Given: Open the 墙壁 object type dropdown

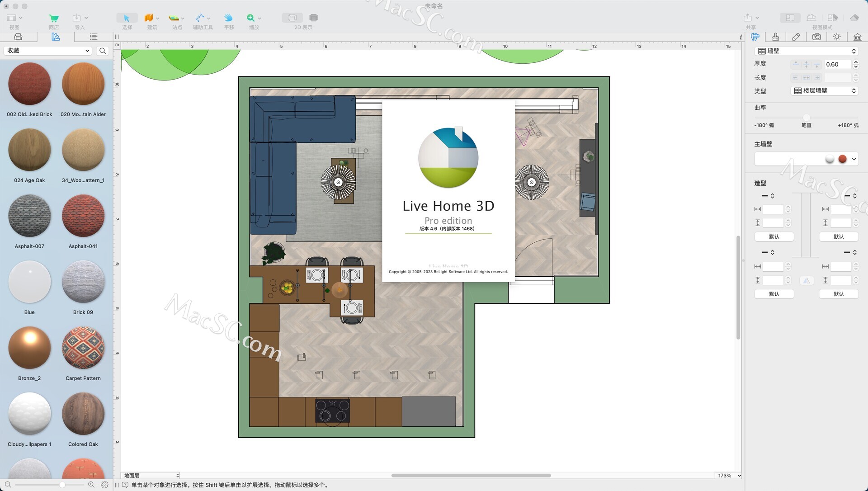Looking at the screenshot, I should 807,51.
